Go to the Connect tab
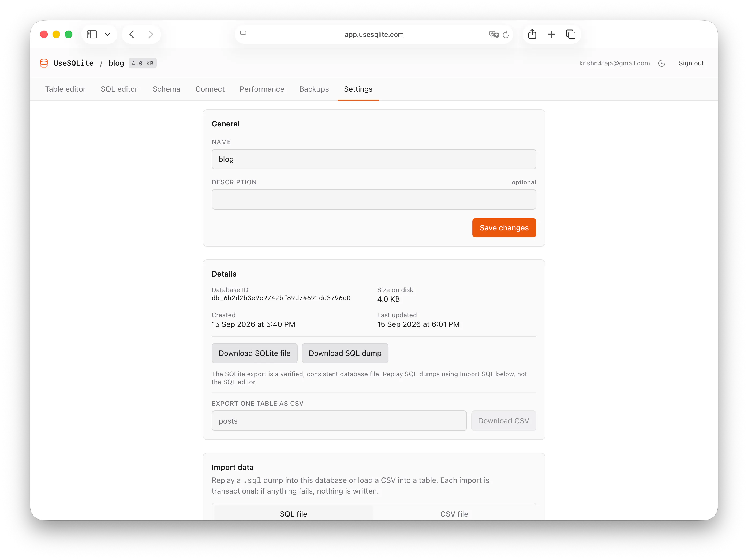The image size is (748, 560). point(210,89)
